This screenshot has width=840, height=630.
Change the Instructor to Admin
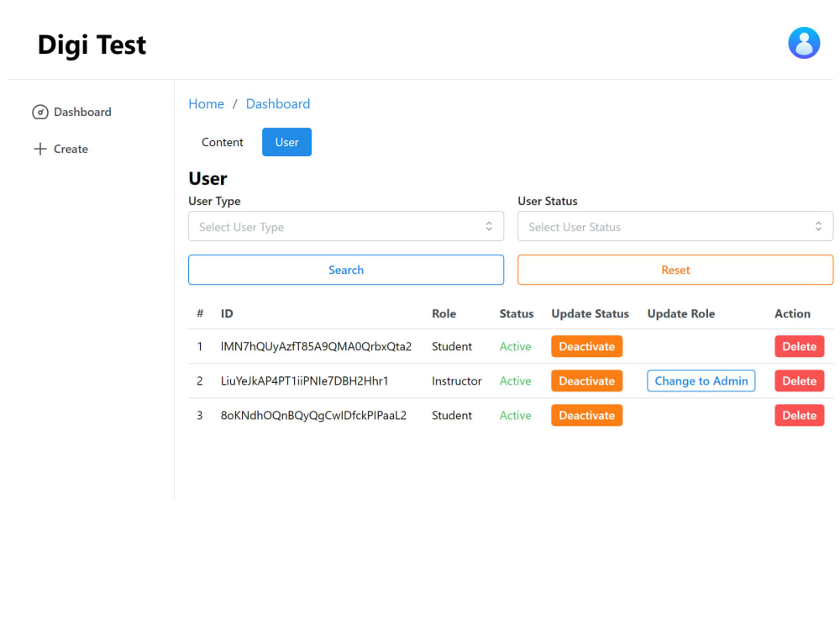(701, 381)
